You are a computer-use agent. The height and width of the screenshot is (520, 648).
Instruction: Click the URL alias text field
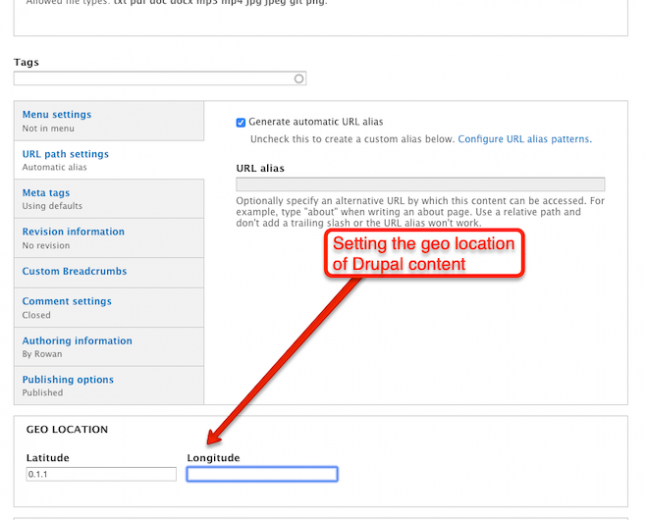click(420, 184)
